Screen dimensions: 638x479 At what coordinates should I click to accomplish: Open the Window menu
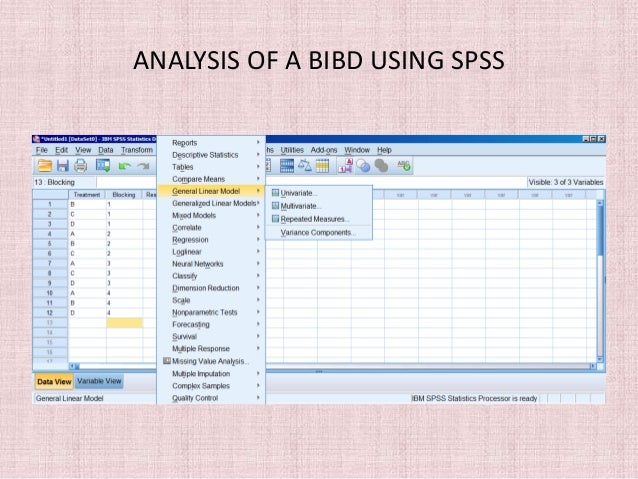pyautogui.click(x=357, y=150)
